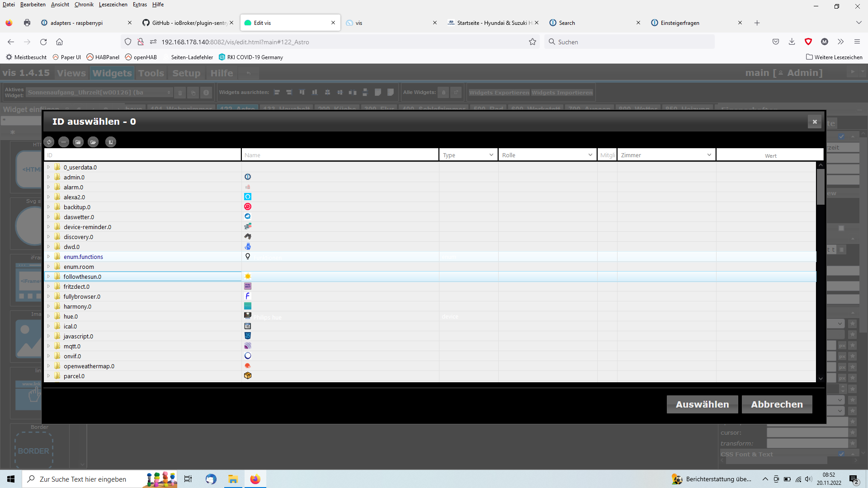This screenshot has height=488, width=868.
Task: Focus the Name filter field
Action: 340,155
